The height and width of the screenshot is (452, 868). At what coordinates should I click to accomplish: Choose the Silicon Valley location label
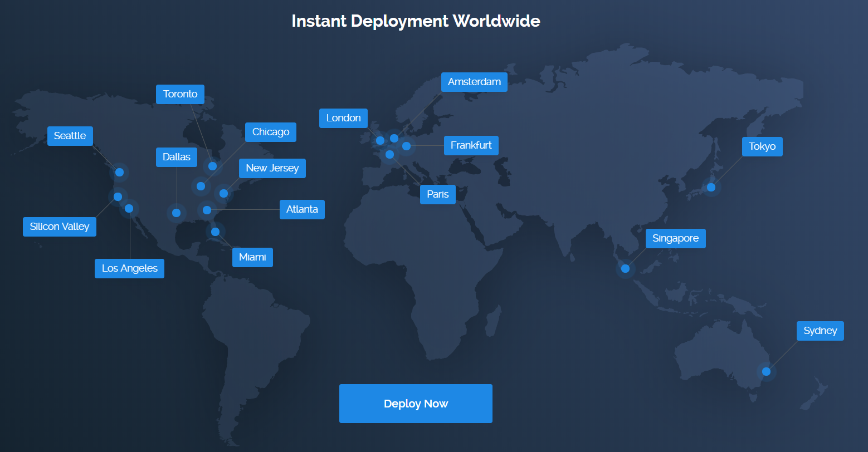[60, 227]
